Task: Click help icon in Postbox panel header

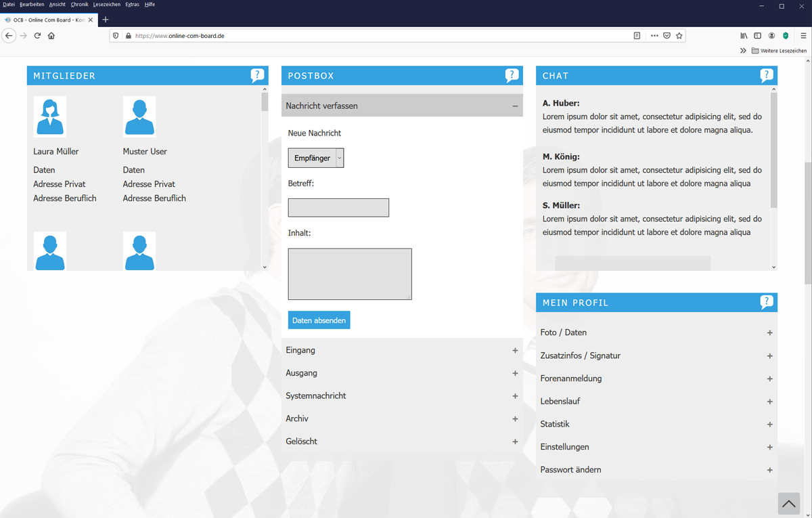Action: (512, 75)
